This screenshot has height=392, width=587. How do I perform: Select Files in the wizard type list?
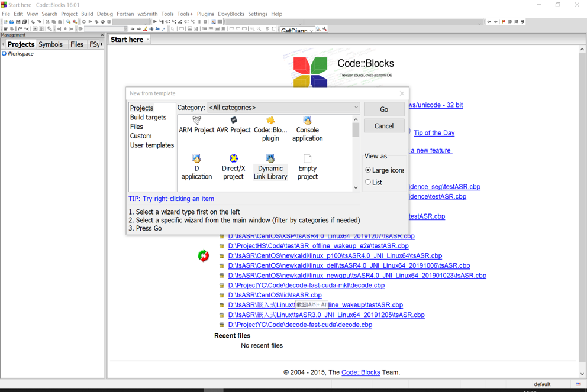tap(136, 127)
